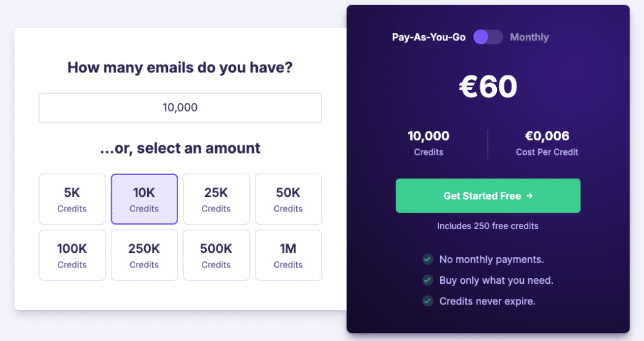Screen dimensions: 644x341
Task: Select the Monthly billing label
Action: point(530,37)
